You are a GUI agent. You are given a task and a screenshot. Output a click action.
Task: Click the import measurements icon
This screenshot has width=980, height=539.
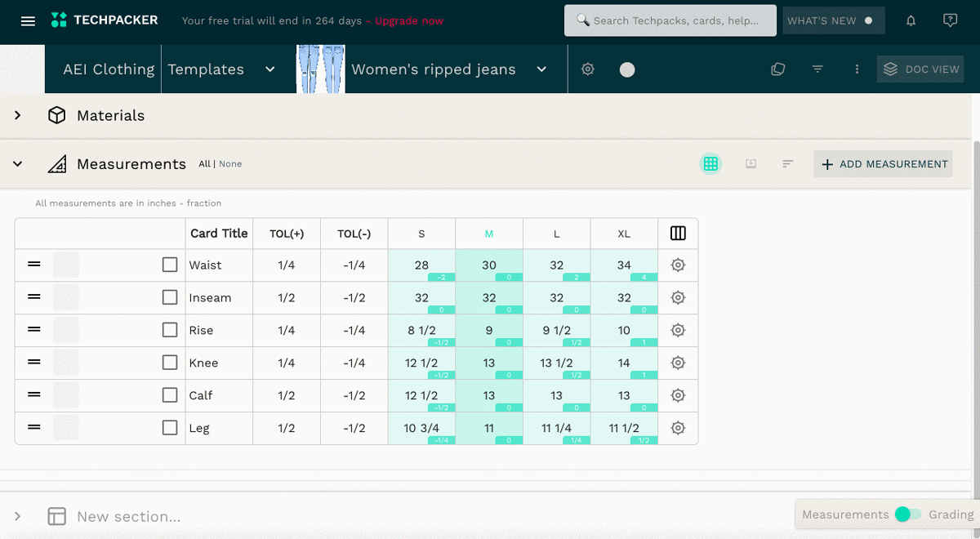751,164
